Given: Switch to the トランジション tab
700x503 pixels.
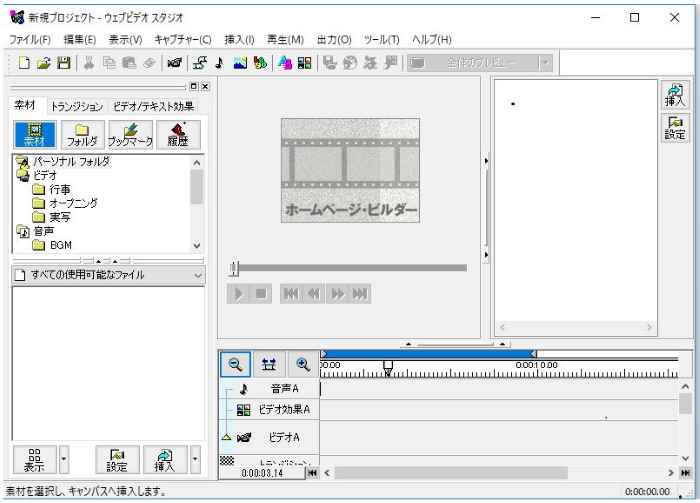Looking at the screenshot, I should pos(77,107).
